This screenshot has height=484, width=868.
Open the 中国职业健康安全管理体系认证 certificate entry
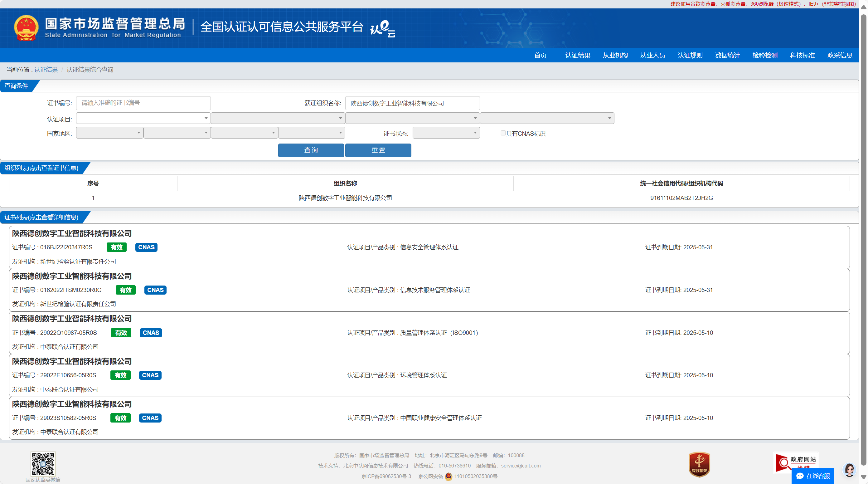click(x=429, y=418)
